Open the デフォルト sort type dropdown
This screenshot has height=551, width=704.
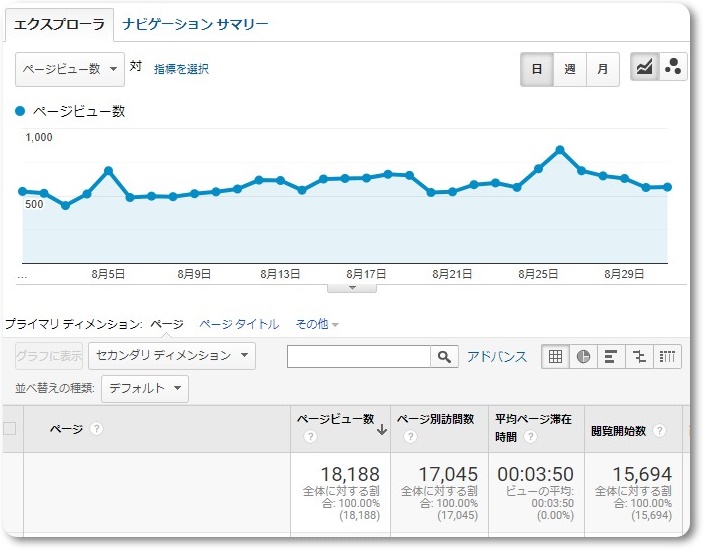pyautogui.click(x=145, y=388)
